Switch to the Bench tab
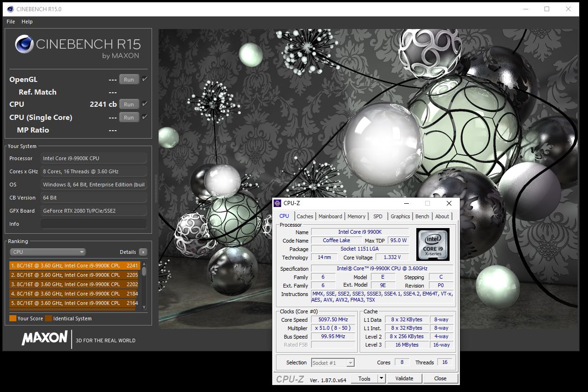Viewport: 588px width, 392px height. pos(422,216)
